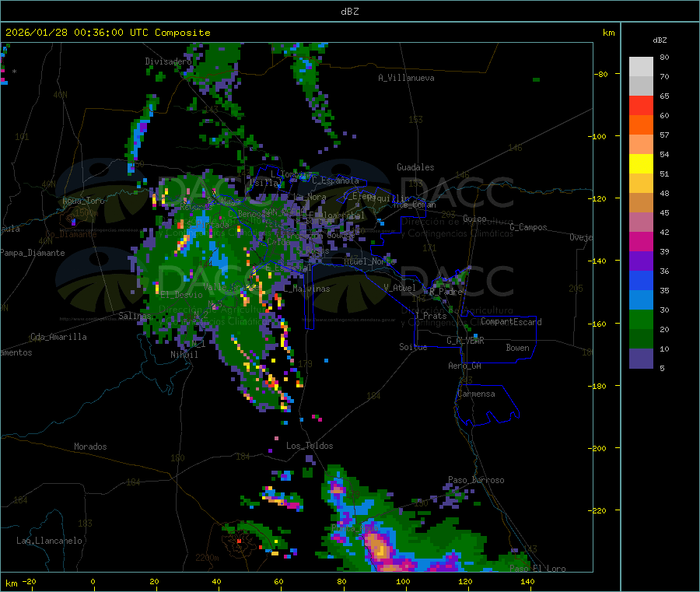Click the 0 km horizontal axis tick
Viewport: 700px width, 592px height.
93,582
